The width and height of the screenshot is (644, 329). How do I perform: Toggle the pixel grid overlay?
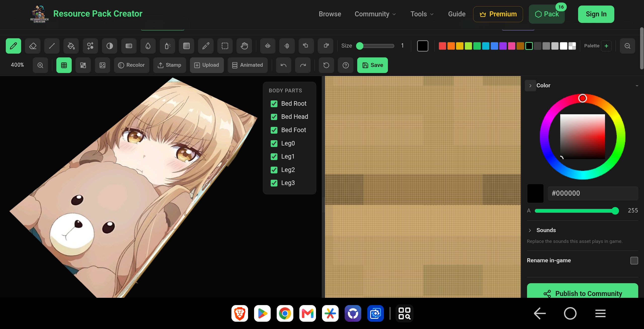(64, 65)
